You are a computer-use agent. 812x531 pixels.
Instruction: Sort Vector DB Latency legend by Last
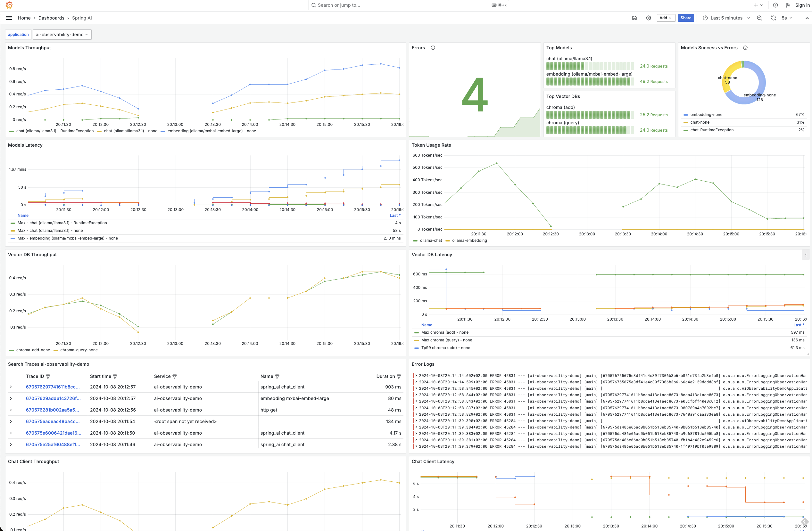click(799, 325)
